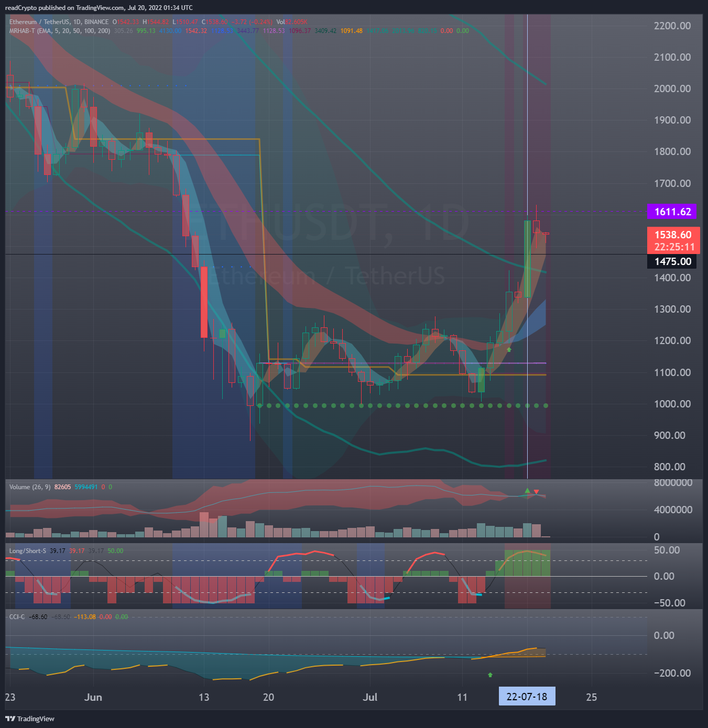Viewport: 708px width, 728px height.
Task: Click the '20' date on the time axis
Action: (268, 697)
